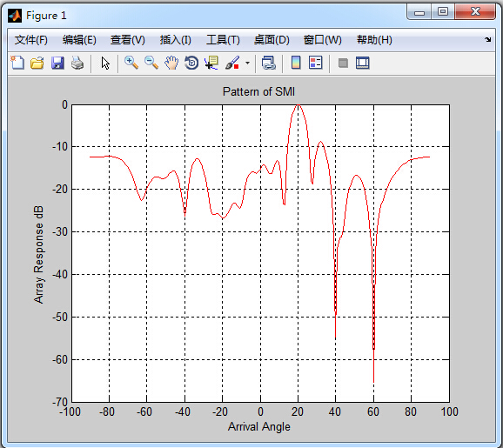Open the 文件(F) menu
The height and width of the screenshot is (448, 503).
(30, 40)
